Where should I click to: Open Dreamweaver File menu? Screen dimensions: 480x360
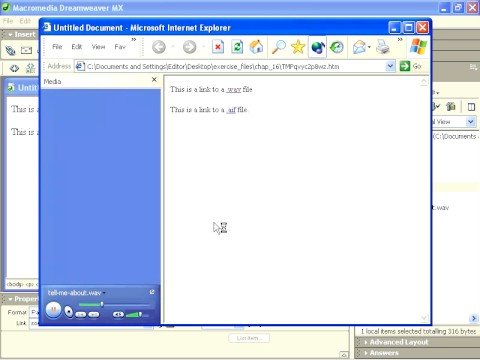tap(8, 21)
